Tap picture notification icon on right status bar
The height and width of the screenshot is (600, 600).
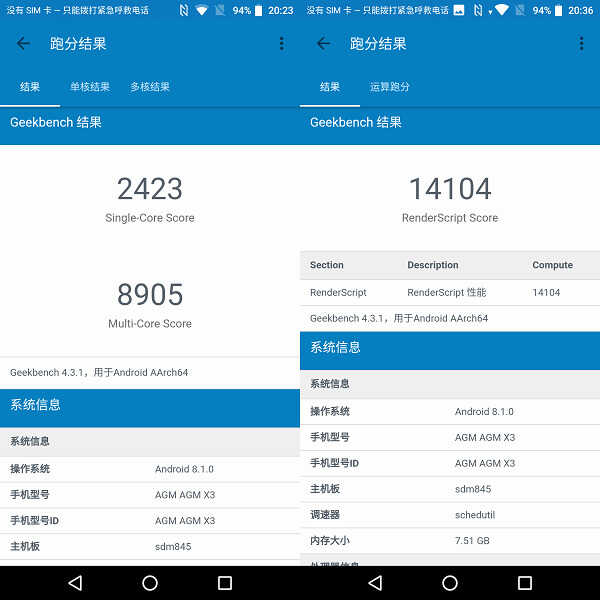[458, 10]
